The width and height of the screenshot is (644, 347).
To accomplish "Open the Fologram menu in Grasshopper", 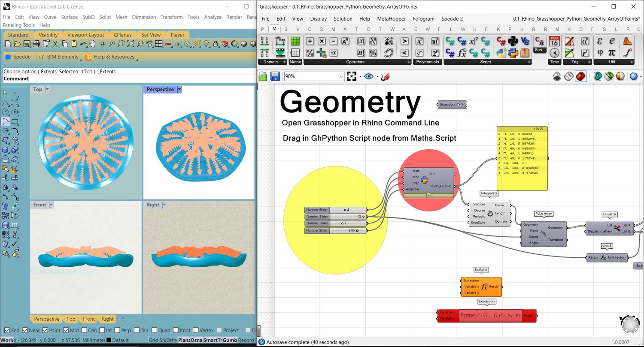I will 423,19.
